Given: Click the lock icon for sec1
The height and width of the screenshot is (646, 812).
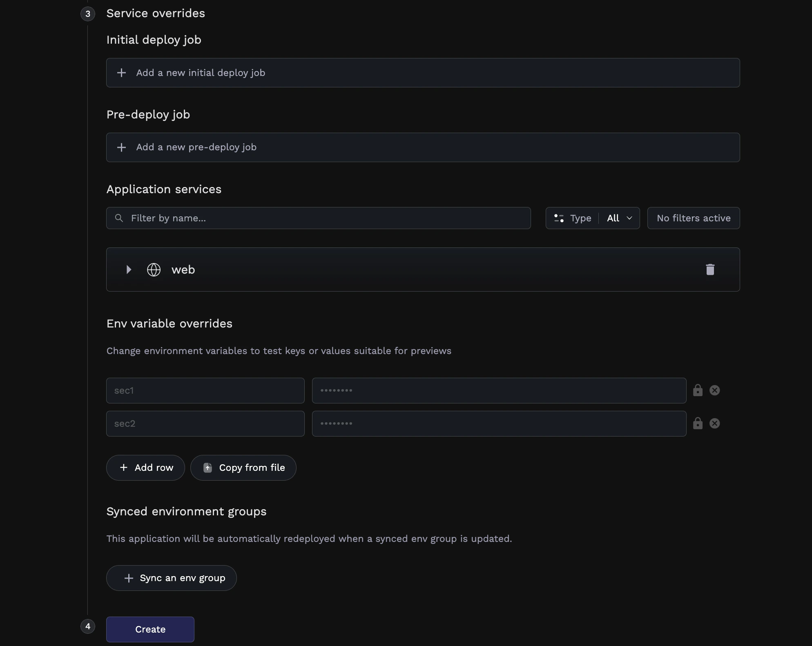Looking at the screenshot, I should [x=697, y=390].
